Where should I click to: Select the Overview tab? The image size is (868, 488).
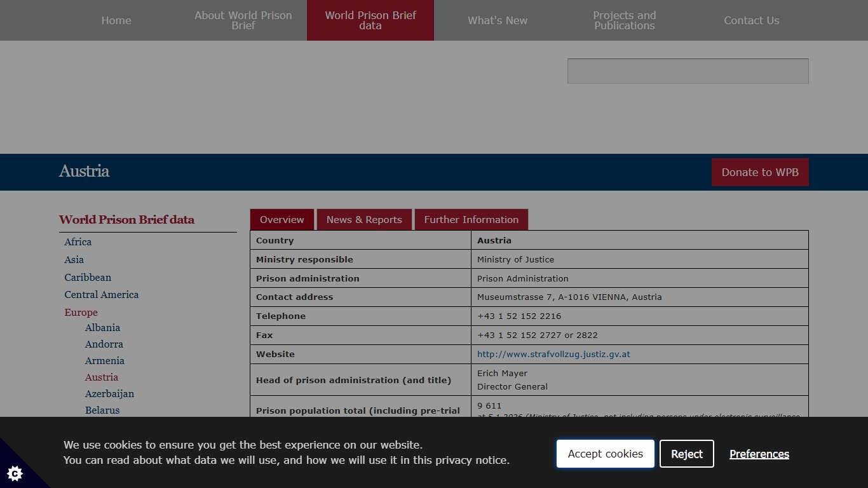(281, 220)
